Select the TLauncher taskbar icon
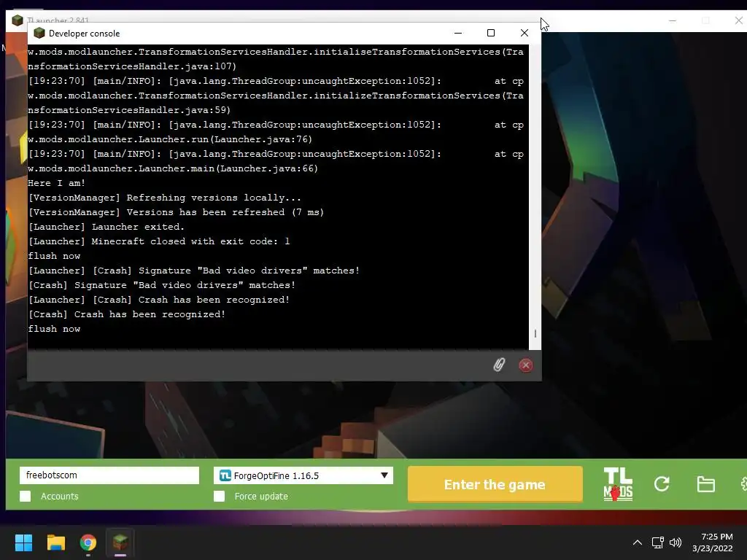Viewport: 747px width, 560px height. [120, 542]
